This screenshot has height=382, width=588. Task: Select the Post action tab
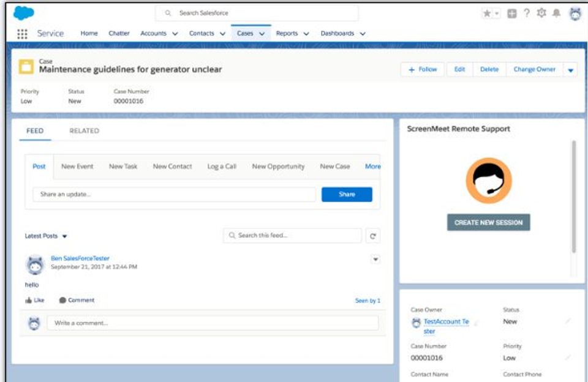point(39,166)
